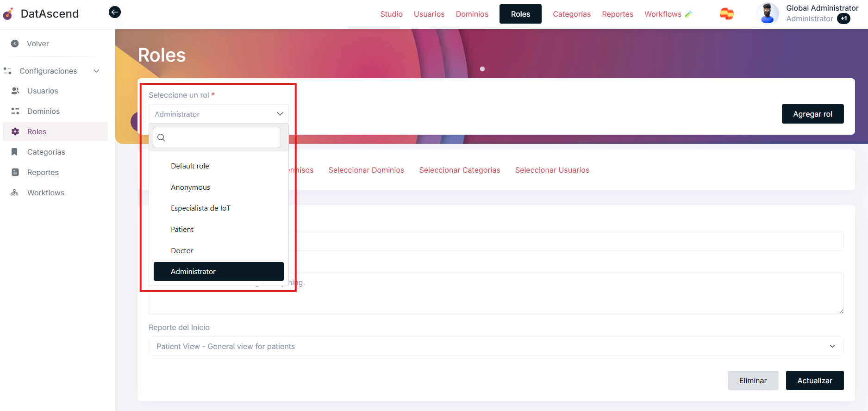The width and height of the screenshot is (868, 411).
Task: Collapse sidebar with the back arrow icon
Action: tap(115, 12)
